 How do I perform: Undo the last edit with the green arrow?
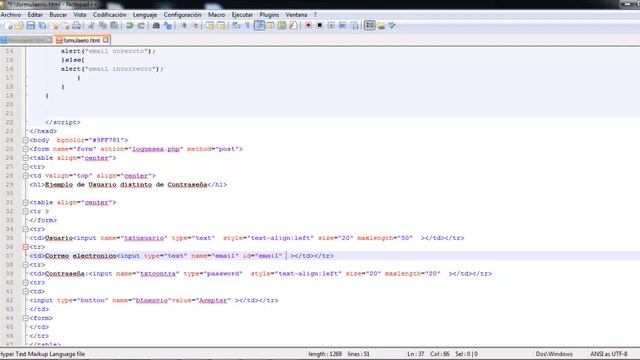point(130,26)
